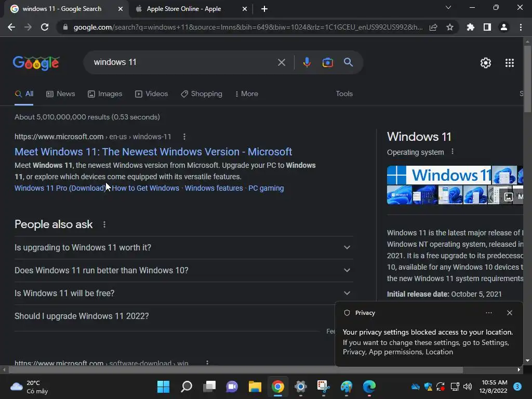Viewport: 532px width, 399px height.
Task: Open options dots beside microsoft.com URL
Action: [x=184, y=137]
